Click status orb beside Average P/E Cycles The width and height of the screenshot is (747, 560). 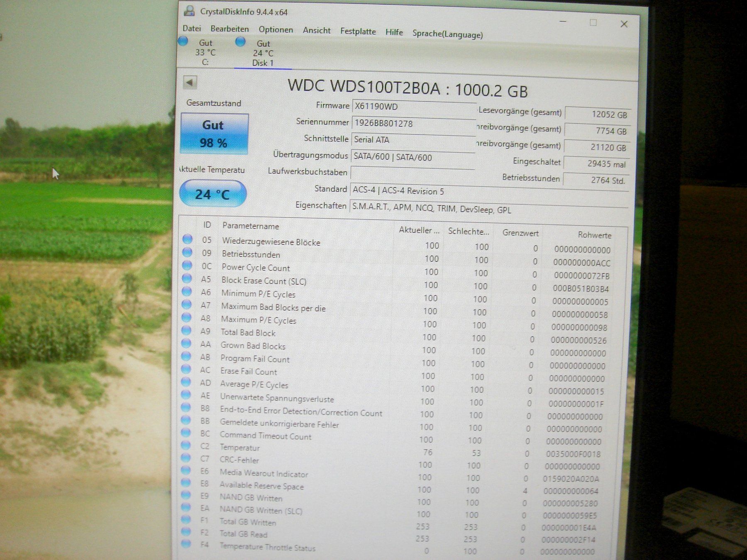pos(186,382)
